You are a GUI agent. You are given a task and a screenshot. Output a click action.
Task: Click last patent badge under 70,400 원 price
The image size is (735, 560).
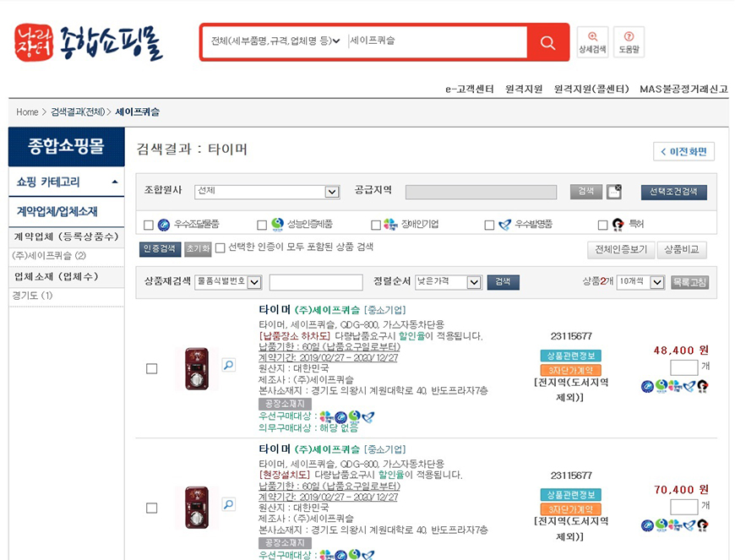coord(703,525)
